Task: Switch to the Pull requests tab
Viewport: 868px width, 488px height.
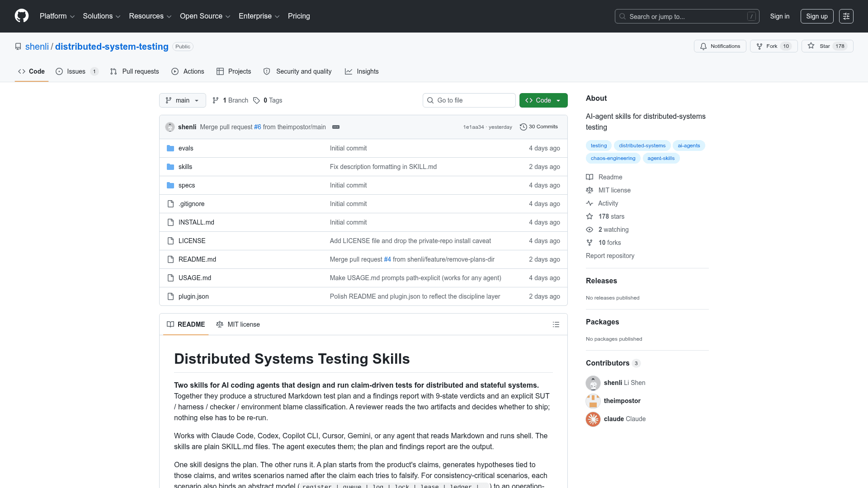Action: tap(134, 71)
